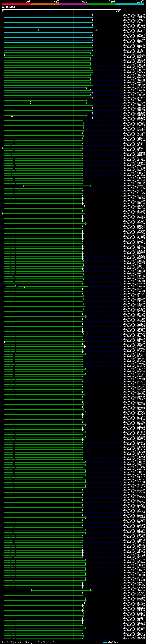The height and width of the screenshot is (644, 146).
Task: Open the UniRef100_P29684 hit link
Action: [134, 306]
